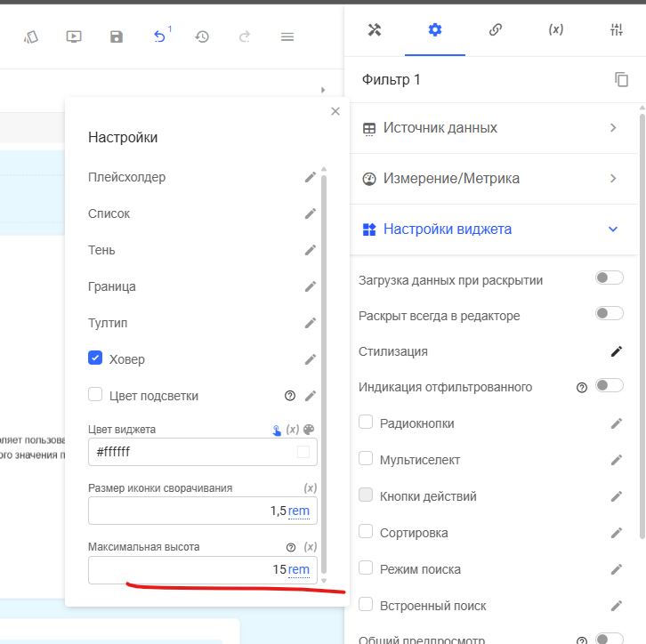Uncheck the Ховер checkbox
This screenshot has height=644, width=646.
click(x=95, y=358)
